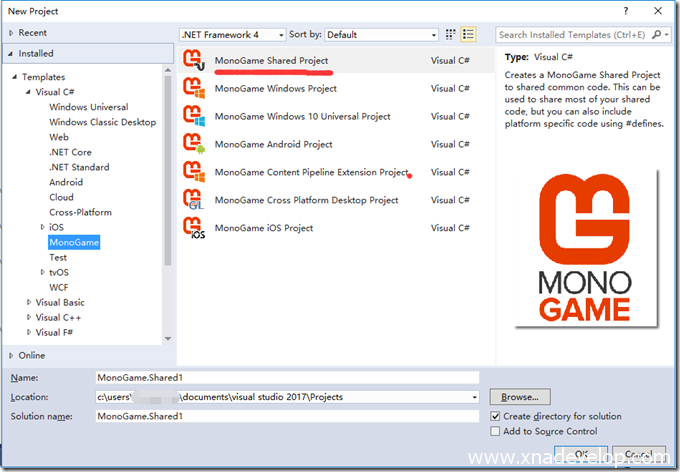Select the Cross-Platform template category
The image size is (680, 472).
click(80, 212)
